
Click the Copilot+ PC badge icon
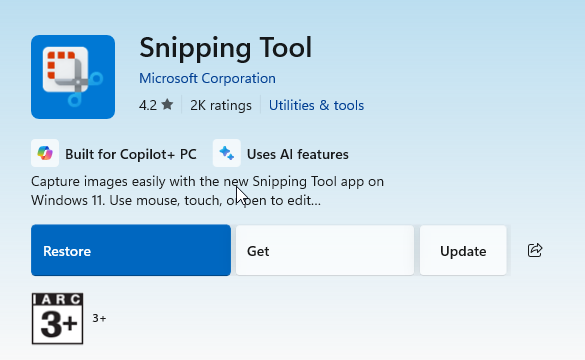tap(45, 153)
